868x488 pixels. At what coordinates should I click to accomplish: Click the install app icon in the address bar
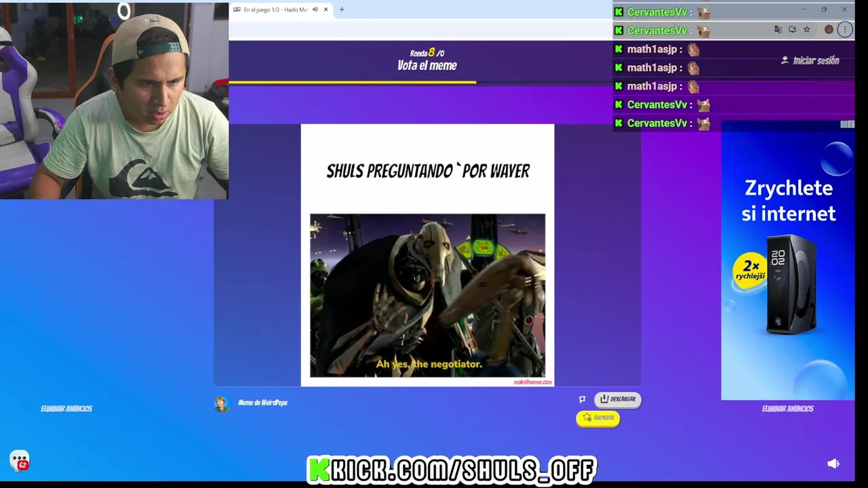[x=792, y=30]
